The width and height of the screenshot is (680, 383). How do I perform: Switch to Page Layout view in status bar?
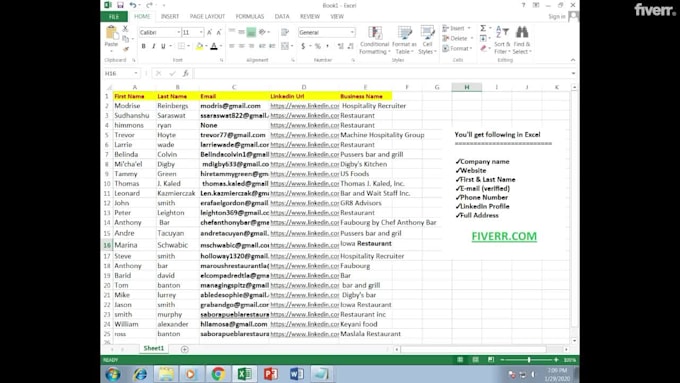coord(475,360)
